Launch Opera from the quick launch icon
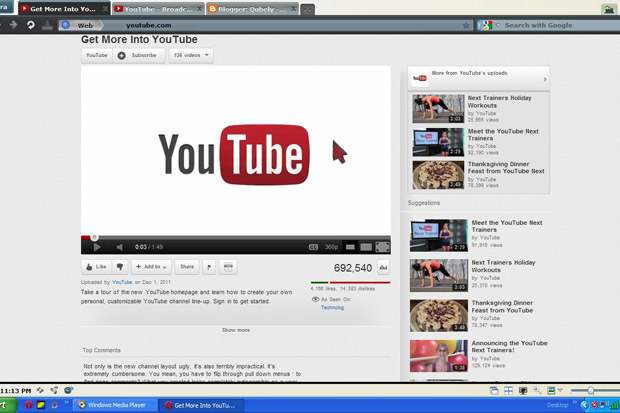620x413 pixels. 28,405
